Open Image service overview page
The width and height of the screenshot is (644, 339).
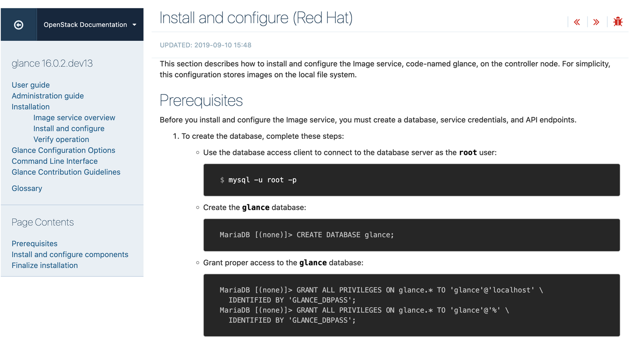tap(74, 117)
